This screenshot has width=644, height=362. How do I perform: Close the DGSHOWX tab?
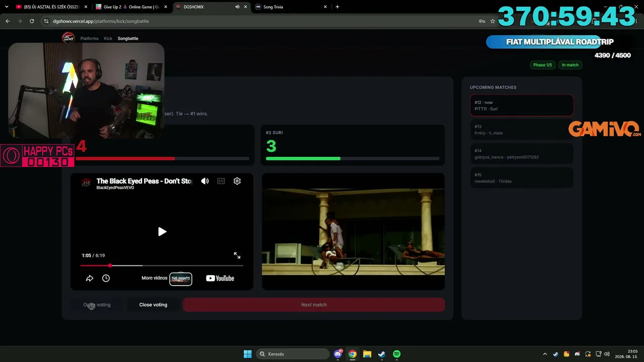point(246,7)
